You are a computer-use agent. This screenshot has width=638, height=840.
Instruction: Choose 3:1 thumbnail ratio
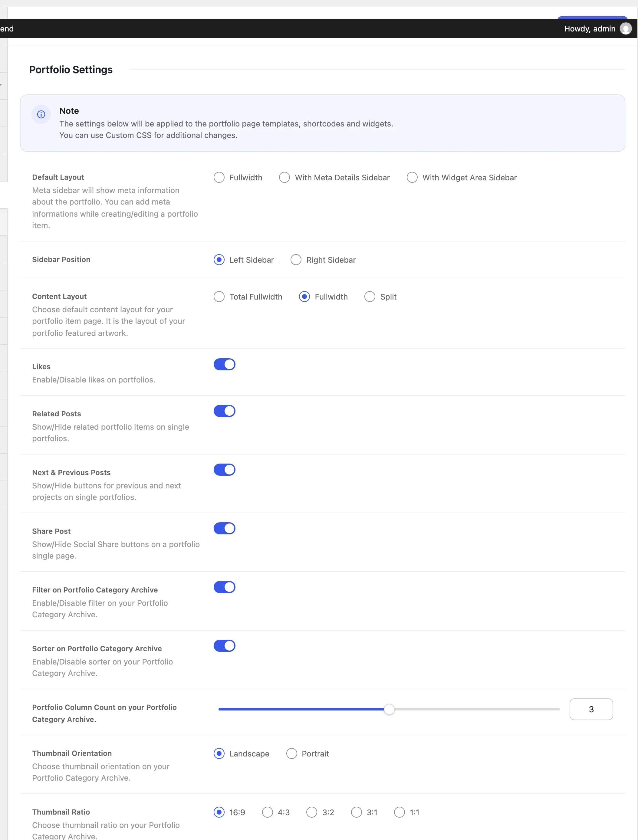(x=357, y=812)
